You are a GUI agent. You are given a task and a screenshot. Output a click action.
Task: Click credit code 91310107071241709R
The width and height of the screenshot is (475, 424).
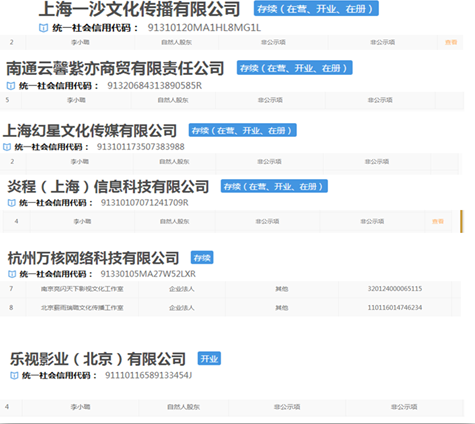[x=145, y=203]
